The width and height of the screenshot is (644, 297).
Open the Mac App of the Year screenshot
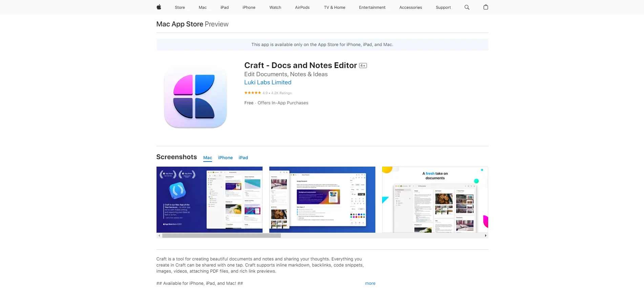pos(209,199)
